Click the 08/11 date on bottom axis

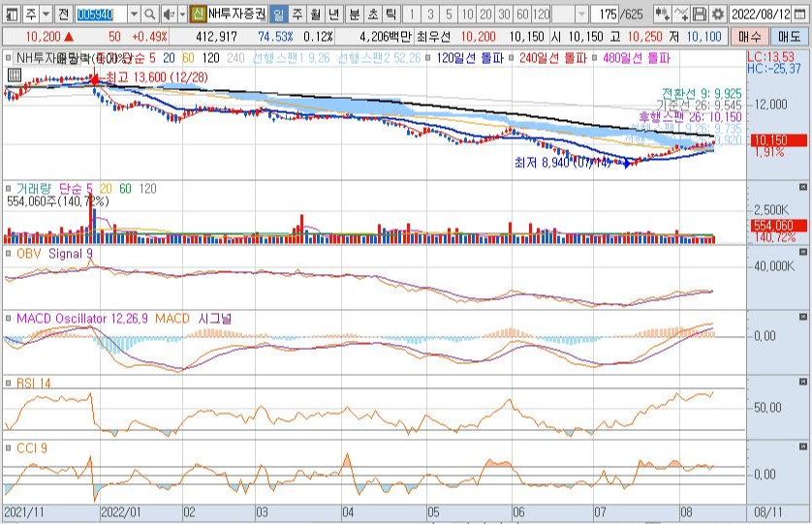(x=768, y=512)
